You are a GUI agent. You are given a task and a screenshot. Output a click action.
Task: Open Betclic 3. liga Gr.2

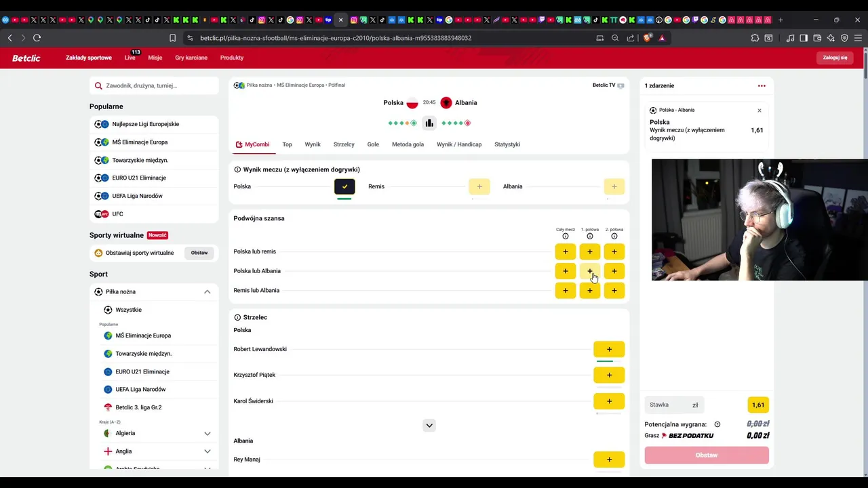[x=154, y=407]
